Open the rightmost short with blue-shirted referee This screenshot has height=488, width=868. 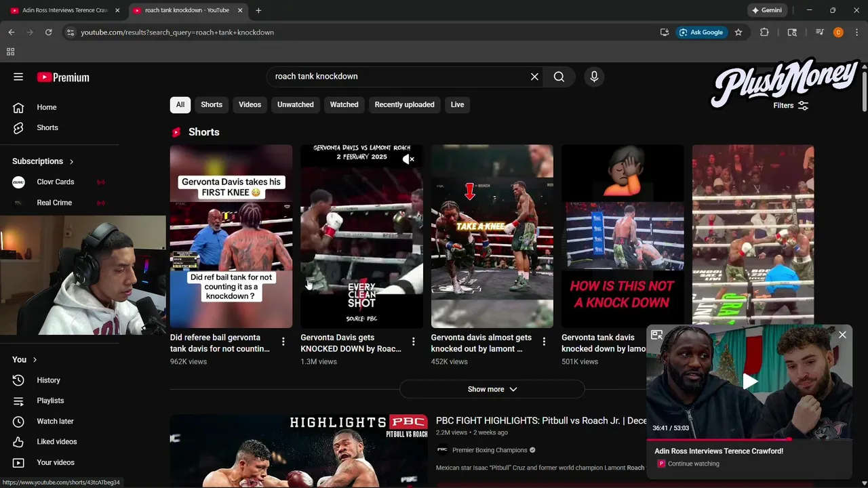click(x=753, y=236)
